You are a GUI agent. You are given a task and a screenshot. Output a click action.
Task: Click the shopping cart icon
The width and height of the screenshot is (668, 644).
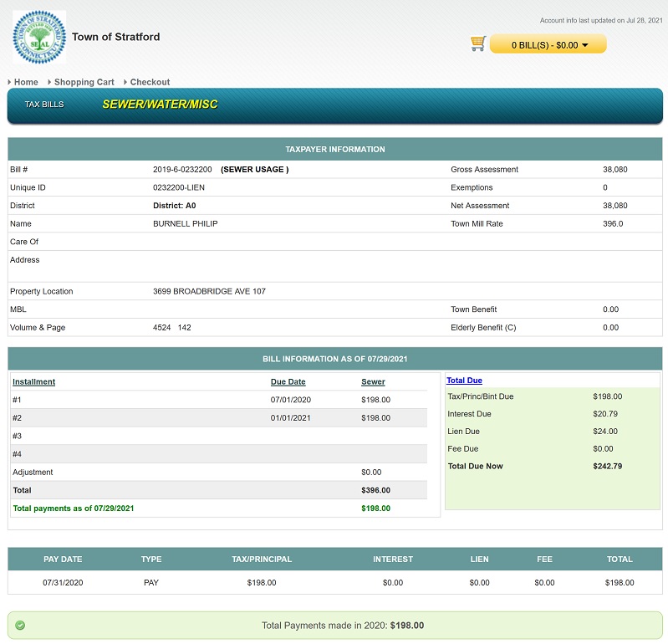(478, 43)
